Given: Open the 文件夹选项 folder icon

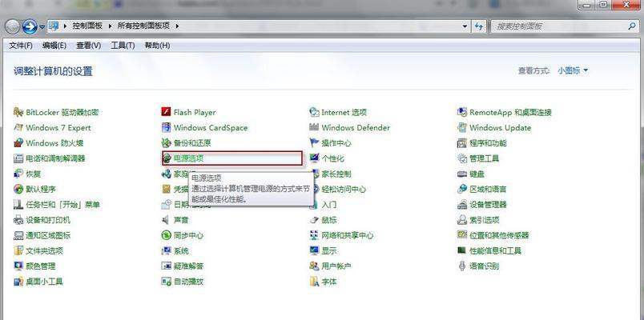Looking at the screenshot, I should 18,250.
